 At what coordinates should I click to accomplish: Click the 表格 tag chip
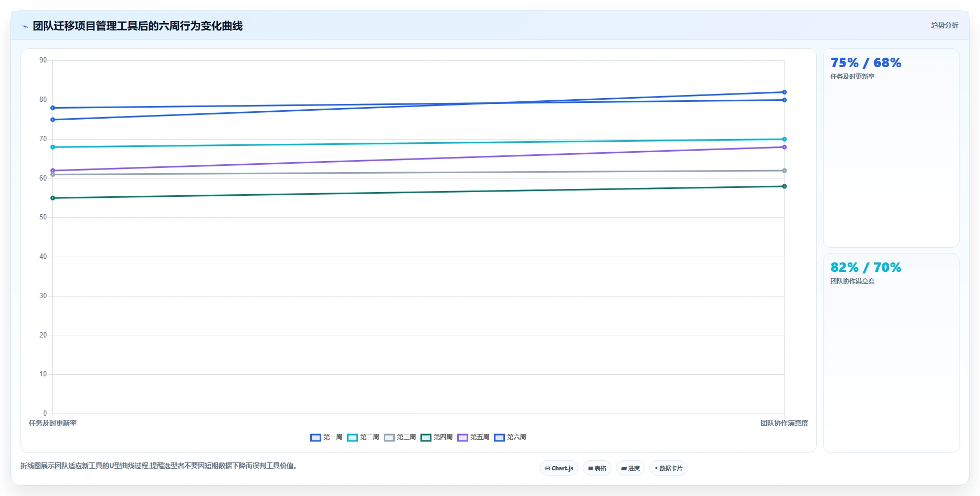[x=597, y=468]
